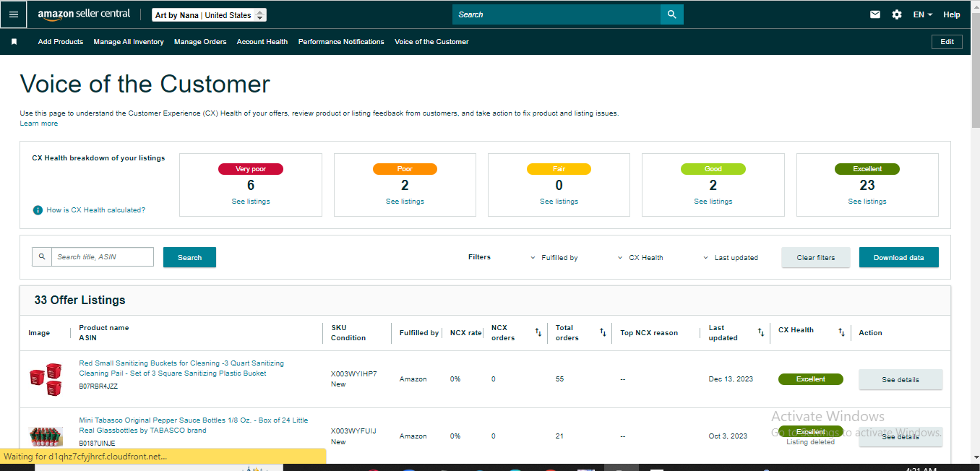The width and height of the screenshot is (980, 471).
Task: Click SKU X003WYIHP7 text
Action: point(353,374)
